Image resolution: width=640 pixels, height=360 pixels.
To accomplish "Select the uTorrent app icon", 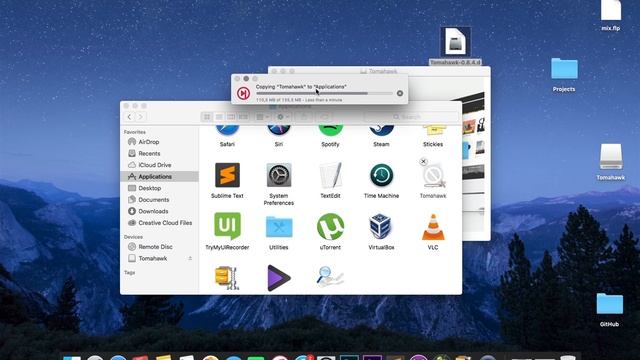I will coord(330,227).
